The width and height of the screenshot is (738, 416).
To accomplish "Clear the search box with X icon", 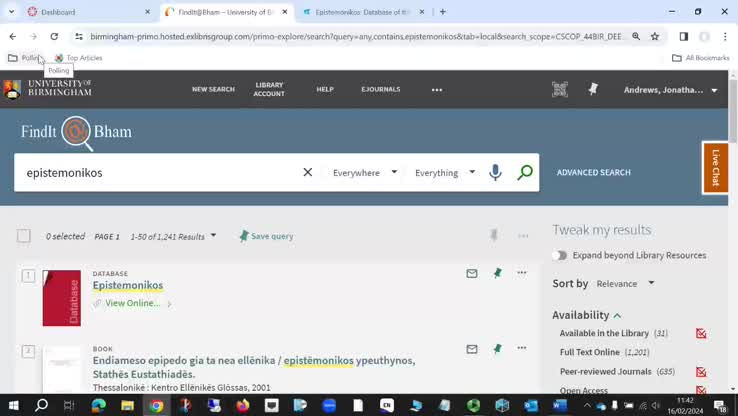I will tap(307, 172).
